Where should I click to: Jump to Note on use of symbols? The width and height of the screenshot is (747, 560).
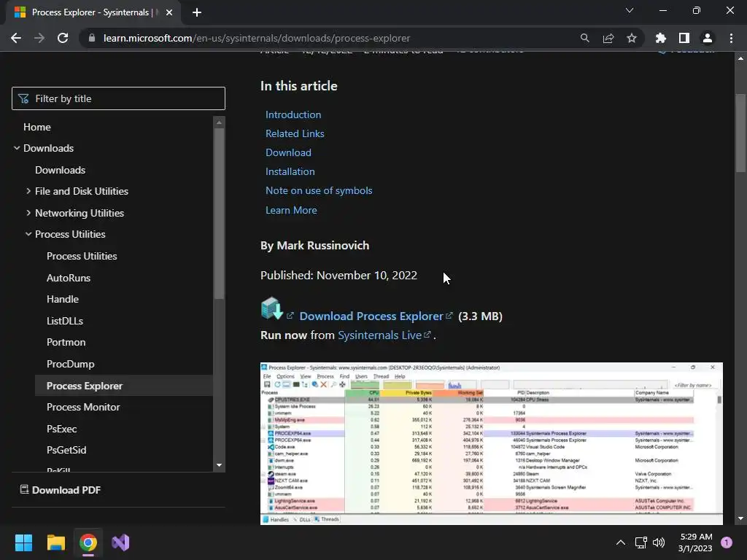click(319, 190)
